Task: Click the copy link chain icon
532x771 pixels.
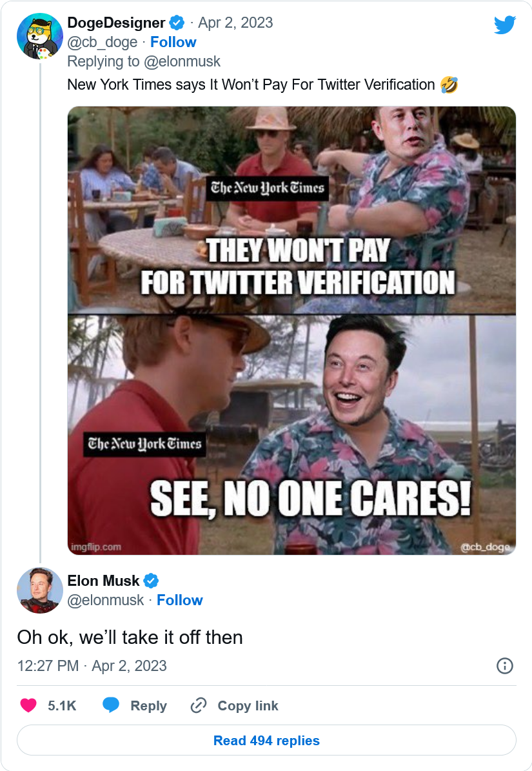Action: coord(198,706)
